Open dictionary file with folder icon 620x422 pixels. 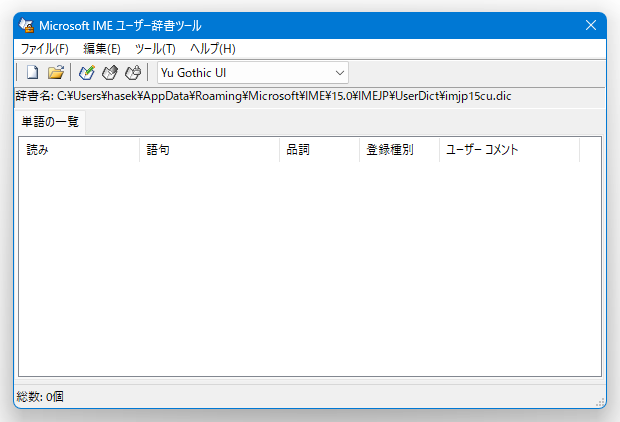55,72
